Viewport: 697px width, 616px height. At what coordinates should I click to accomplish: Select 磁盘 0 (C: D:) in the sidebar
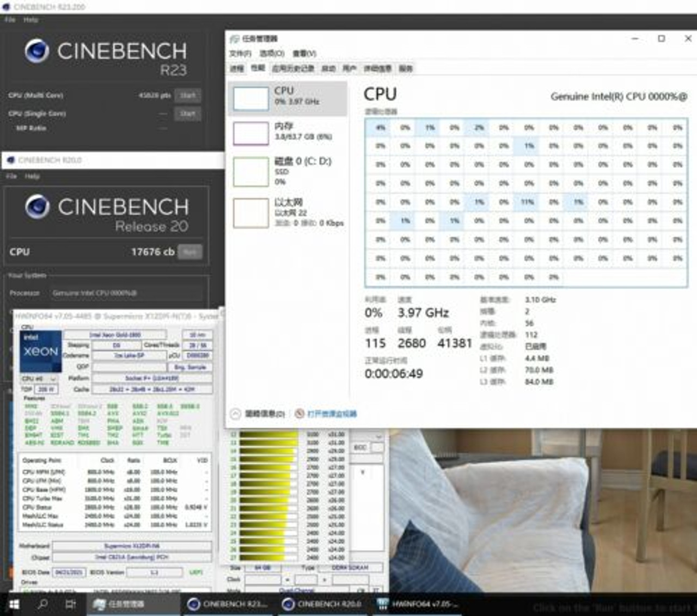288,171
